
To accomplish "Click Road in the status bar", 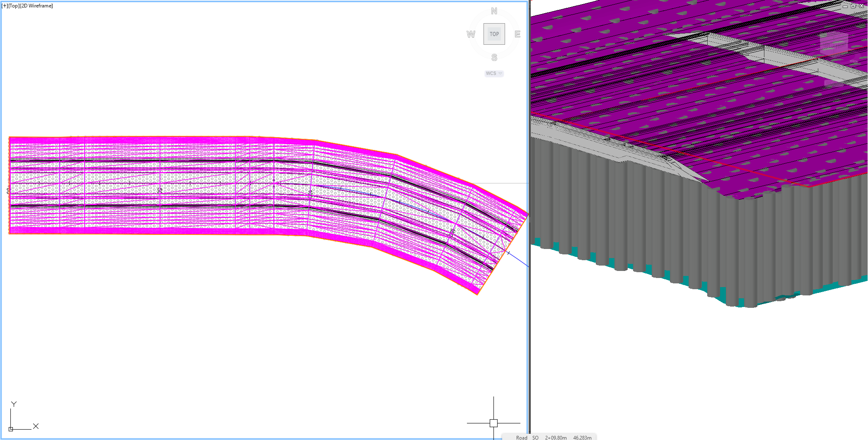I will click(x=521, y=438).
